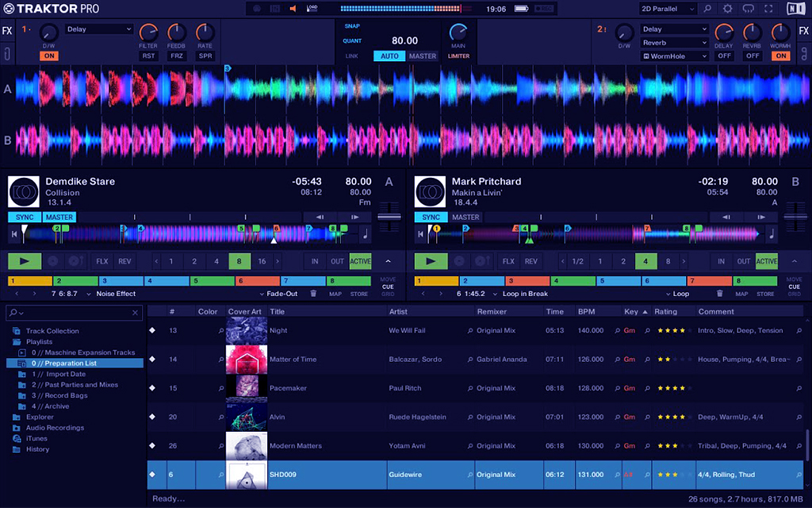Select deck A hotcue 6 red swatch
This screenshot has width=812, height=508.
(x=258, y=281)
